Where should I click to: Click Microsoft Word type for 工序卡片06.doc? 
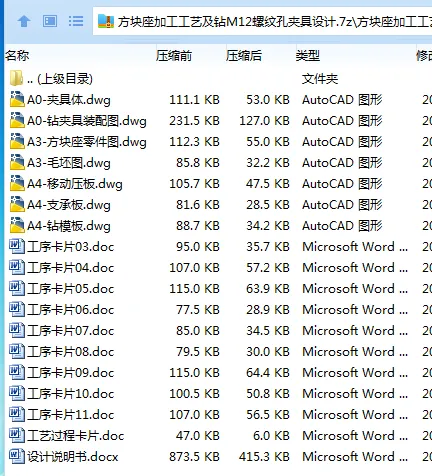[355, 310]
